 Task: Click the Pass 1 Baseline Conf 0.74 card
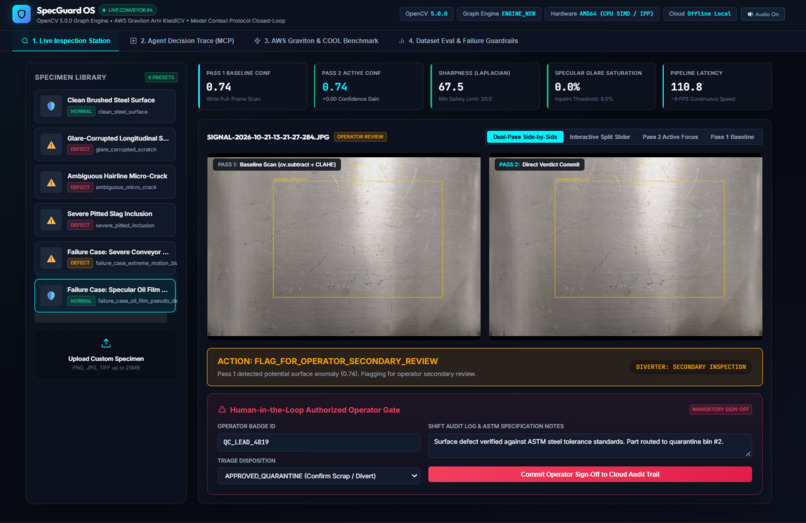(x=252, y=86)
